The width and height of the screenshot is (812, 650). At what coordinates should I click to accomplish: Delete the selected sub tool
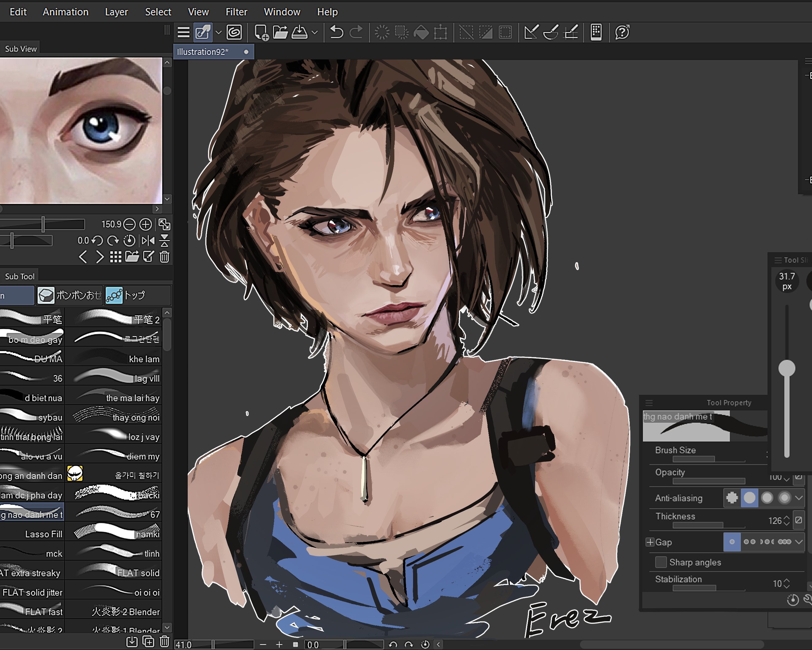coord(164,642)
